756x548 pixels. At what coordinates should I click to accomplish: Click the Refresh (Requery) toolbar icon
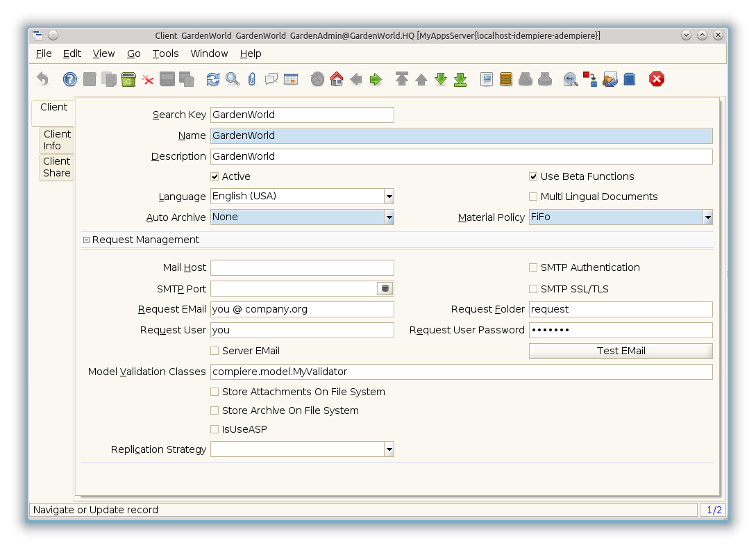coord(213,79)
